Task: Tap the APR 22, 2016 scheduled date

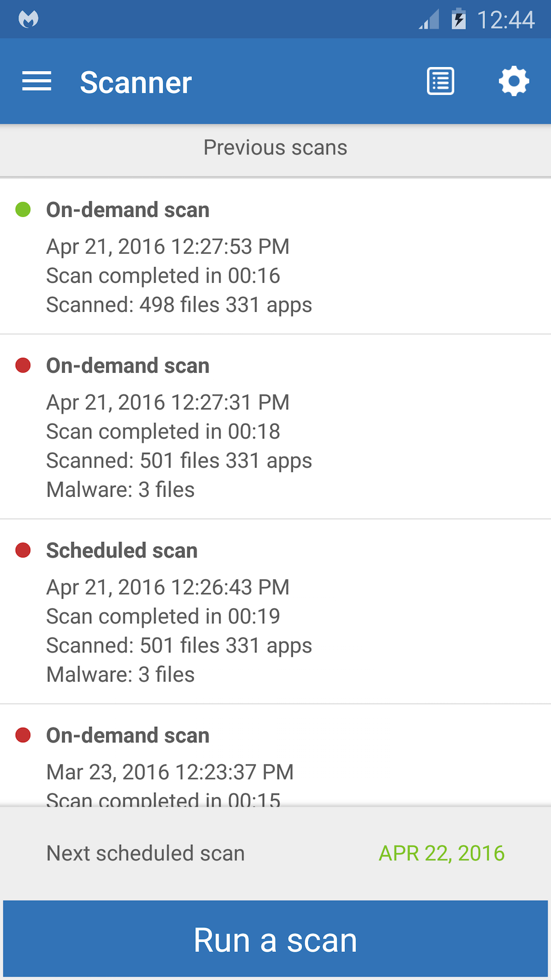Action: pyautogui.click(x=441, y=853)
